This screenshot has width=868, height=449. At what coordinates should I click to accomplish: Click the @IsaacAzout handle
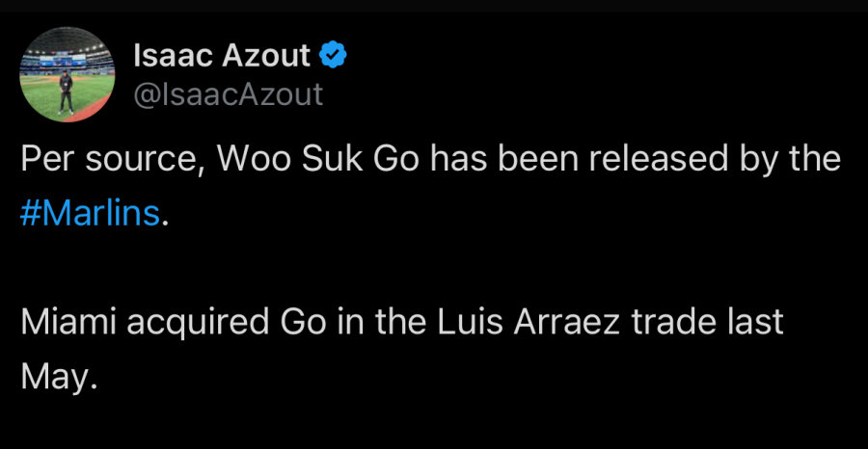tap(228, 94)
